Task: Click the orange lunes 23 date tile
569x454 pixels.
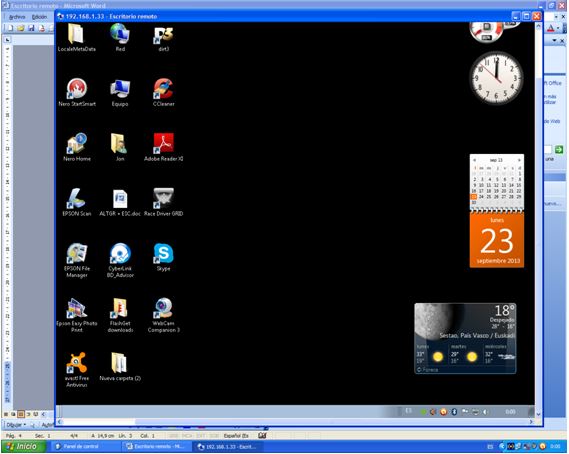Action: click(x=497, y=240)
